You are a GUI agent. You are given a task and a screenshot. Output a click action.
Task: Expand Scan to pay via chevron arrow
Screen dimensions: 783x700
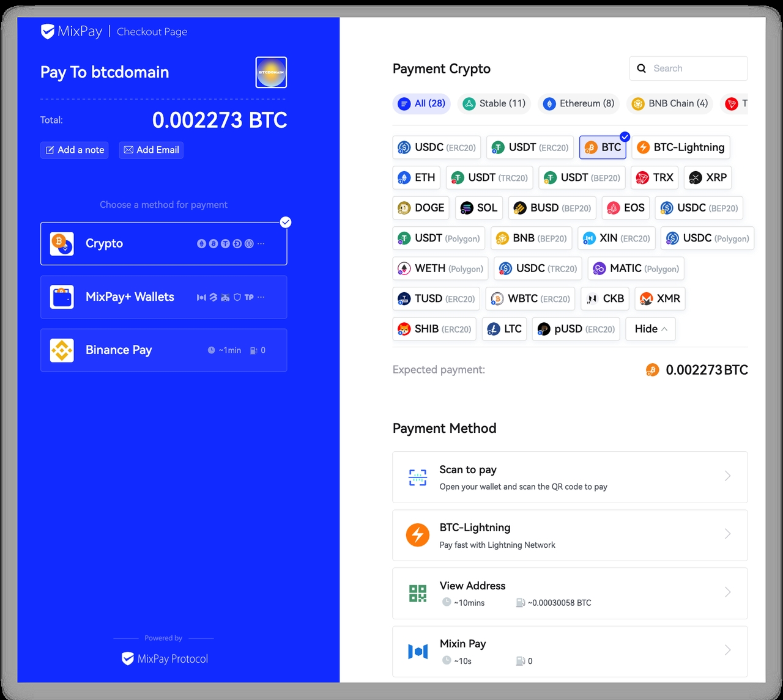[727, 476]
